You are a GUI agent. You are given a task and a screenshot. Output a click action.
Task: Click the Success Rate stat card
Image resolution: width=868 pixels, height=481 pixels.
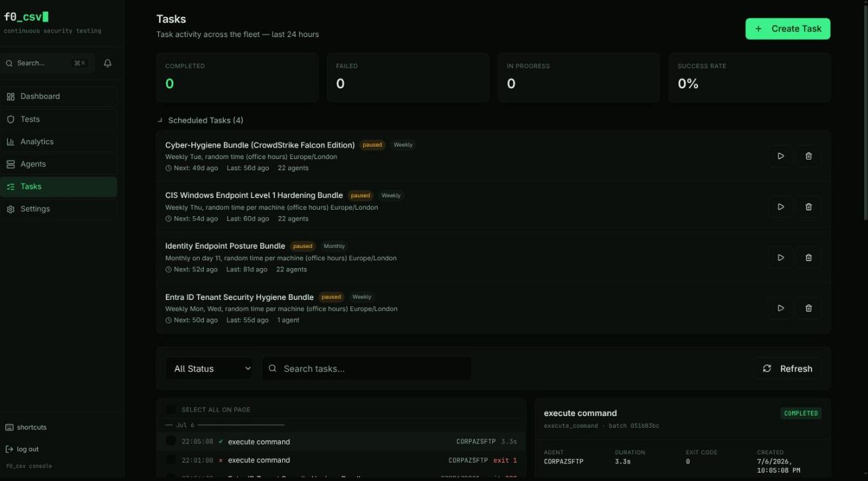coord(750,77)
